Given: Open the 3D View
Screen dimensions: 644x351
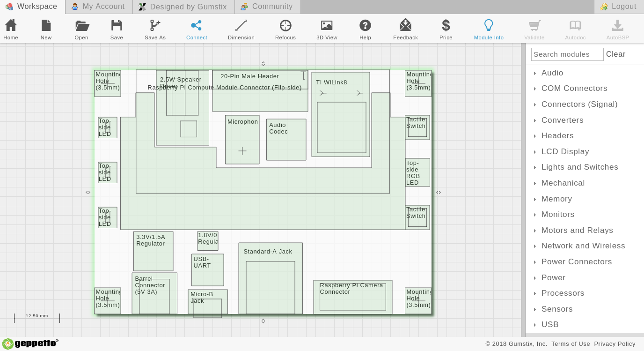Looking at the screenshot, I should click(327, 30).
